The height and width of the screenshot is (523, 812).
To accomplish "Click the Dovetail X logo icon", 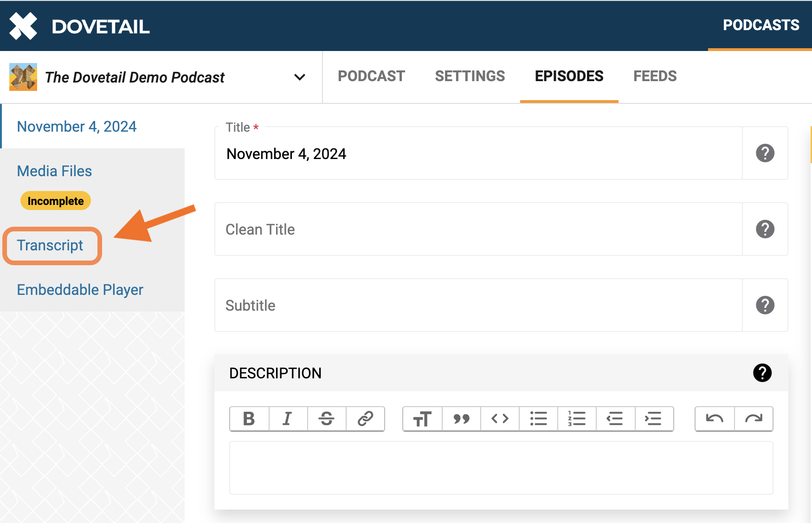I will click(23, 26).
